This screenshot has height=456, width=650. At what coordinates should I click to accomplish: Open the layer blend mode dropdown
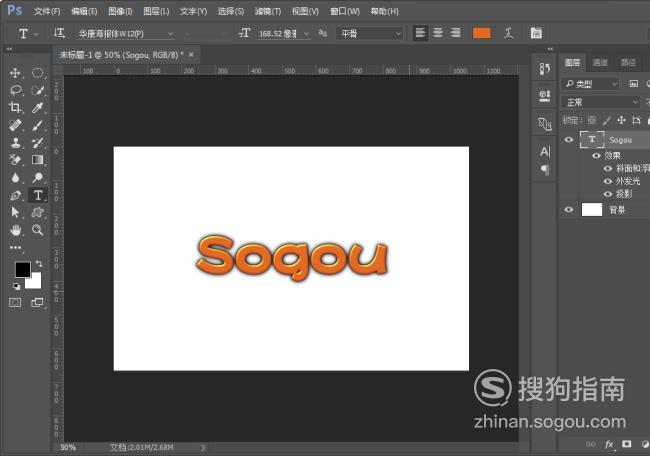coord(601,102)
